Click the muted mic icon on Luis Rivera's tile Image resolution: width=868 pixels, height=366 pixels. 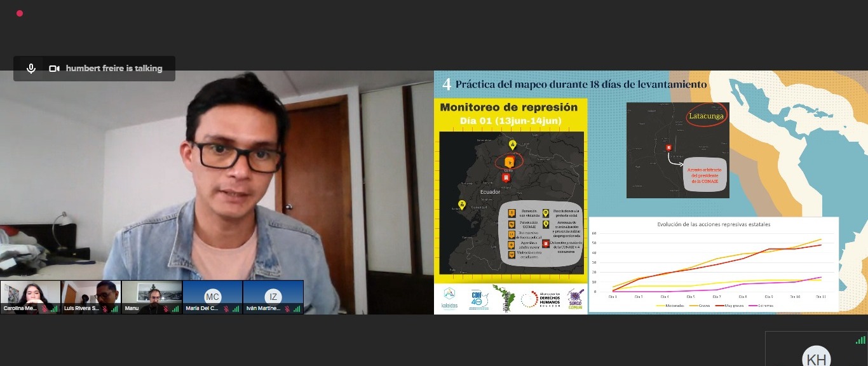point(105,309)
